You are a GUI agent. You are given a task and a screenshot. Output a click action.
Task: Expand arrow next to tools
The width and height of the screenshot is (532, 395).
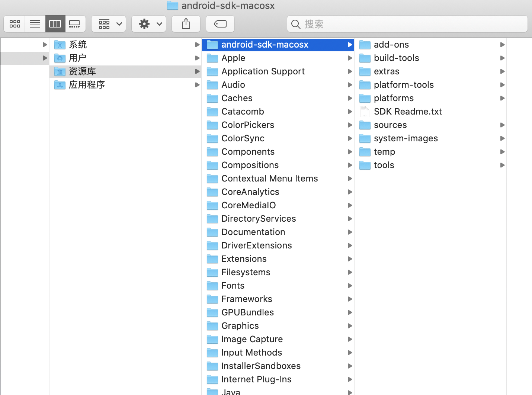click(x=502, y=165)
